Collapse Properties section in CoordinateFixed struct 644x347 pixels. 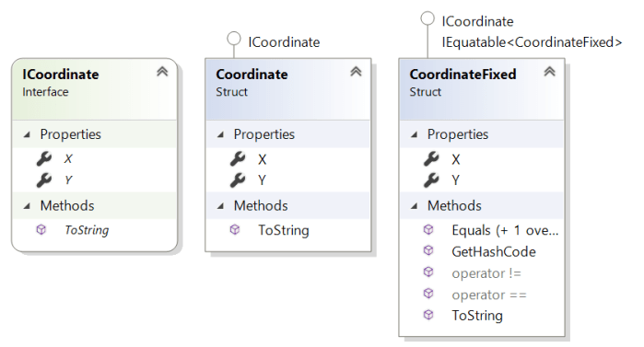[415, 134]
